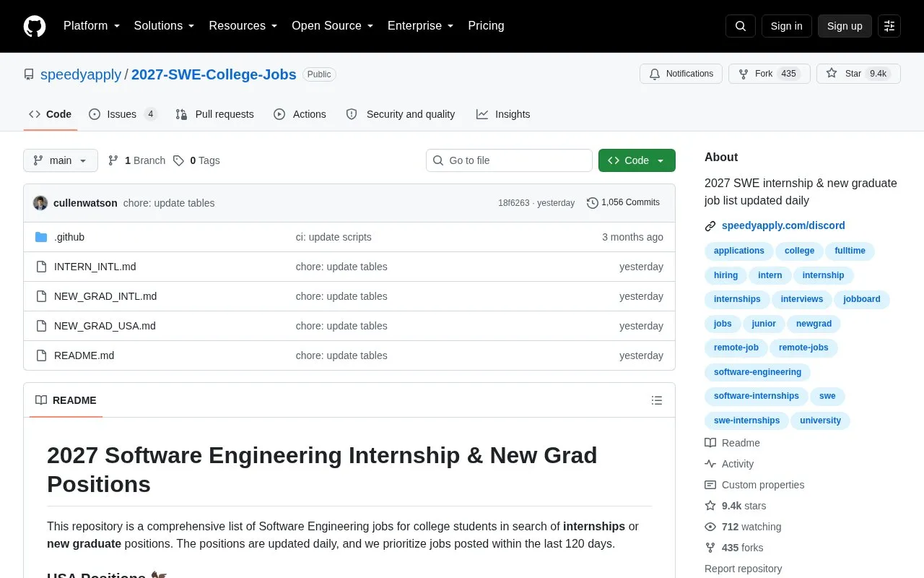Select the applications topic tag
Screen dimensions: 924x578
click(738, 251)
